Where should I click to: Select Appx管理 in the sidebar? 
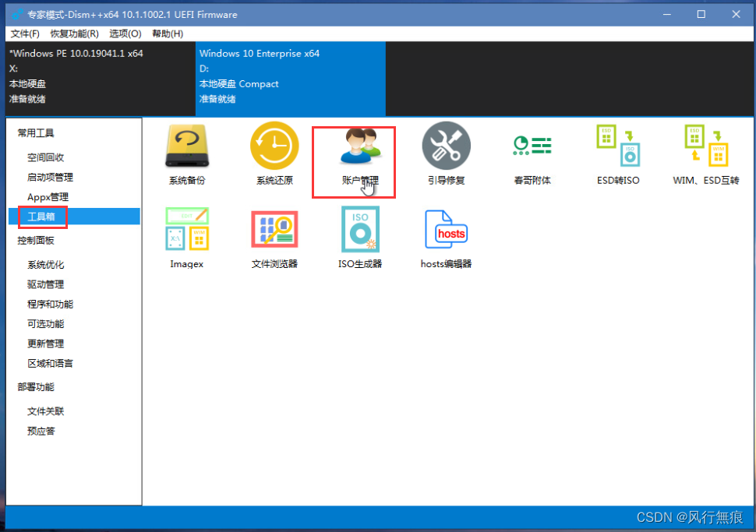click(x=48, y=197)
